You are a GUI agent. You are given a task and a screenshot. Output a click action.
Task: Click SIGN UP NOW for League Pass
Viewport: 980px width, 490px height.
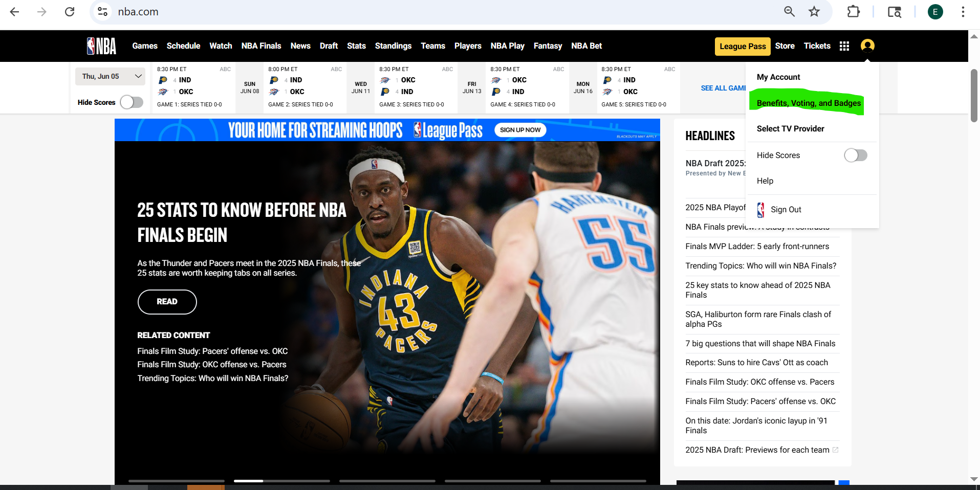520,129
